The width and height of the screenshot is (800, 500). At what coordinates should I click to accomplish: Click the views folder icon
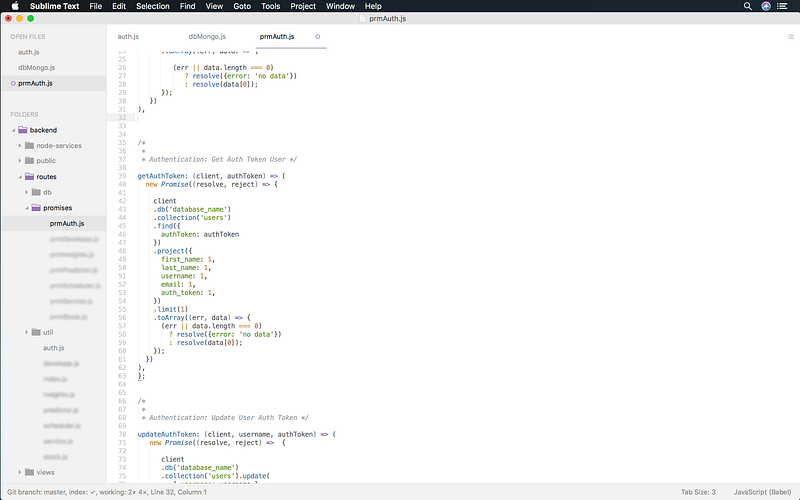(x=30, y=472)
